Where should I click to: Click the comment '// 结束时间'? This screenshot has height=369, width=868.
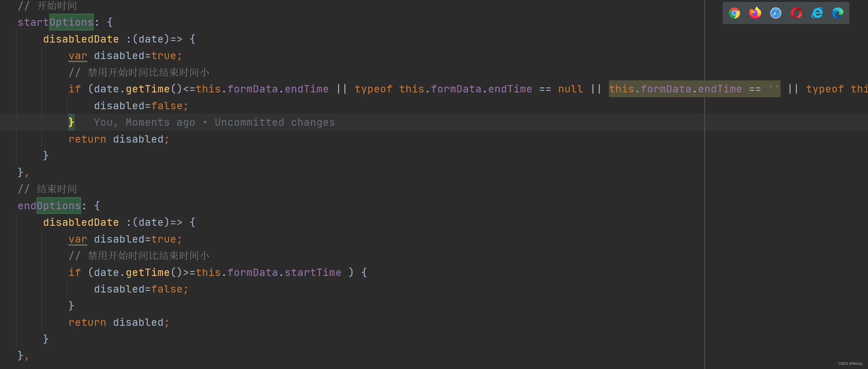47,189
